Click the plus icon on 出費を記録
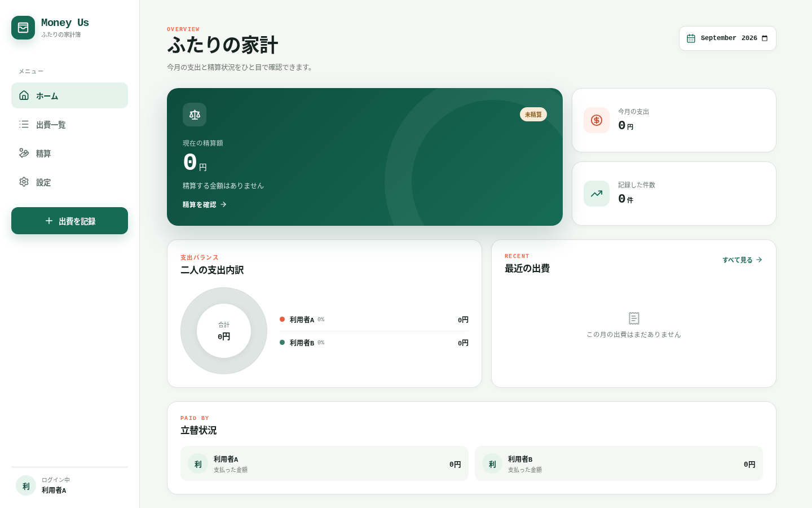Screen dimensions: 812x508 (49, 221)
